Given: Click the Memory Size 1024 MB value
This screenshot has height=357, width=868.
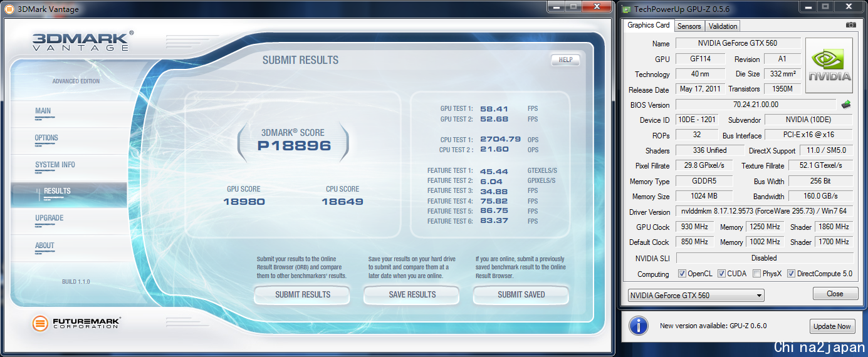Looking at the screenshot, I should click(703, 196).
